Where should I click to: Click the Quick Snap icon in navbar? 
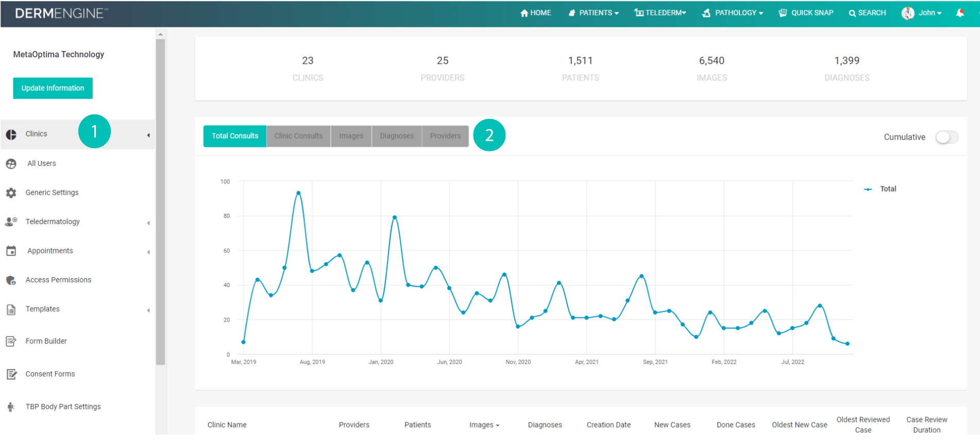(x=783, y=13)
